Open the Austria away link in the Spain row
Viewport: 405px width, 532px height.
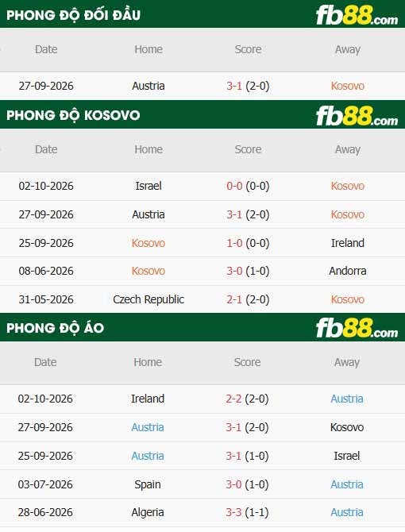pos(347,484)
